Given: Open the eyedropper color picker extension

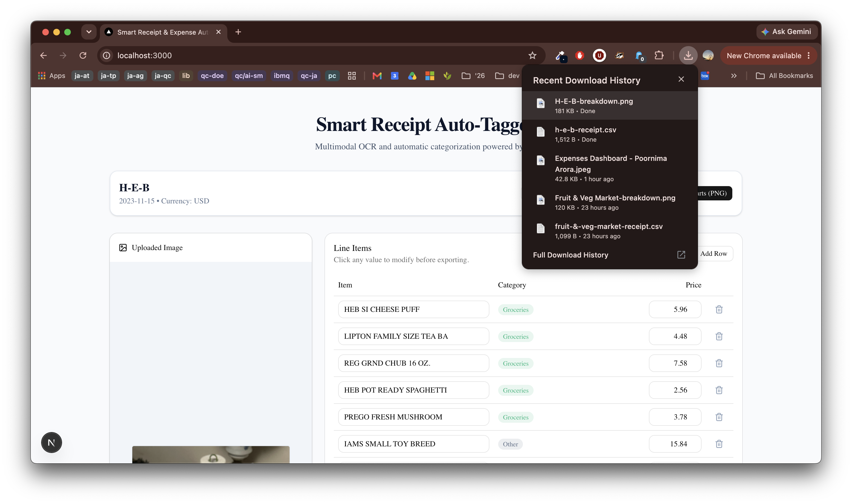Looking at the screenshot, I should 560,56.
